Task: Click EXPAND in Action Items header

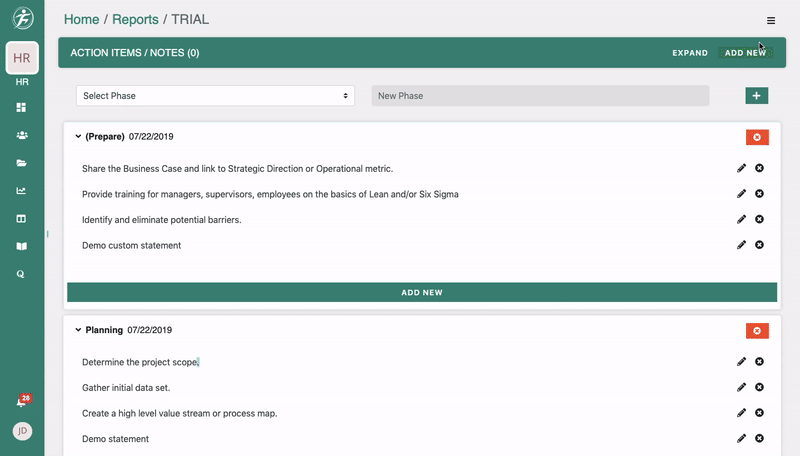Action: click(x=689, y=53)
